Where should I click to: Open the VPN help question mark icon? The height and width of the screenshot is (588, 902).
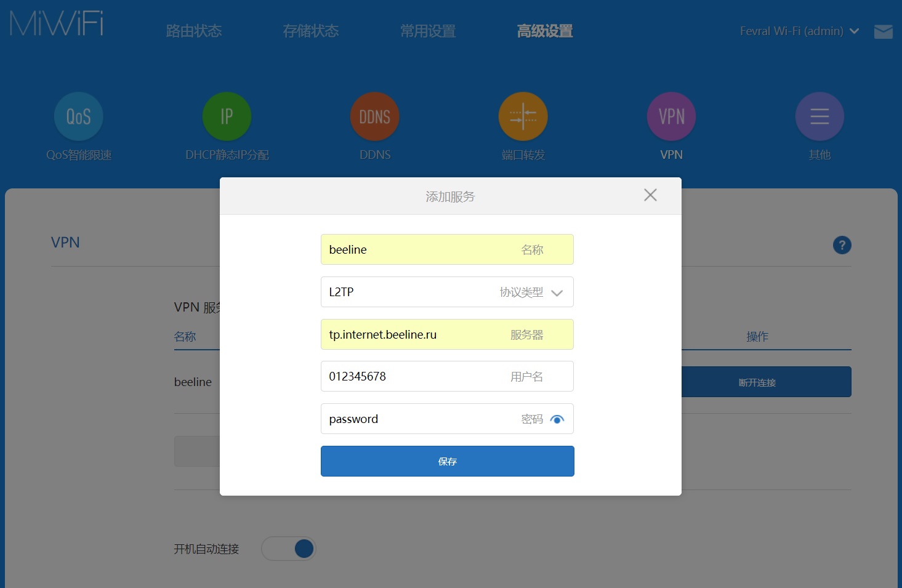pos(842,245)
